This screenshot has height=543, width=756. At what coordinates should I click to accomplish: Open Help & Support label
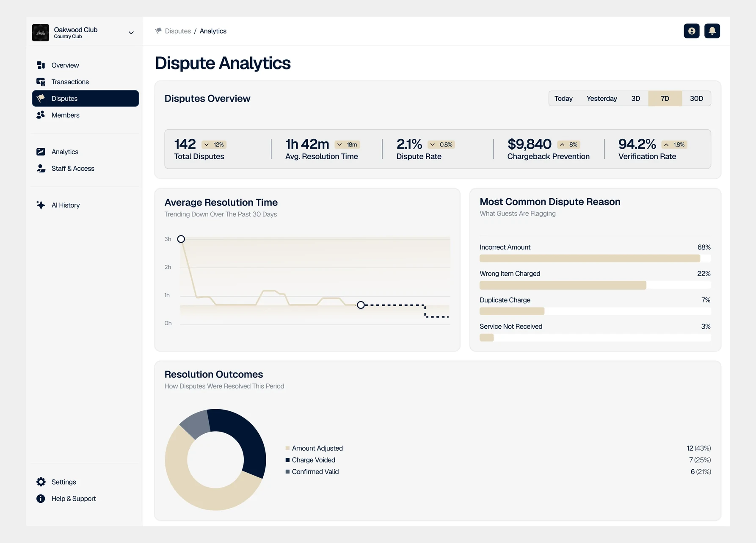click(74, 499)
